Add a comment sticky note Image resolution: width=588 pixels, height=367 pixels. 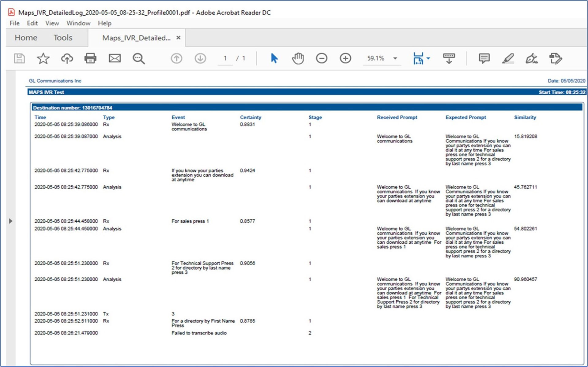tap(484, 58)
